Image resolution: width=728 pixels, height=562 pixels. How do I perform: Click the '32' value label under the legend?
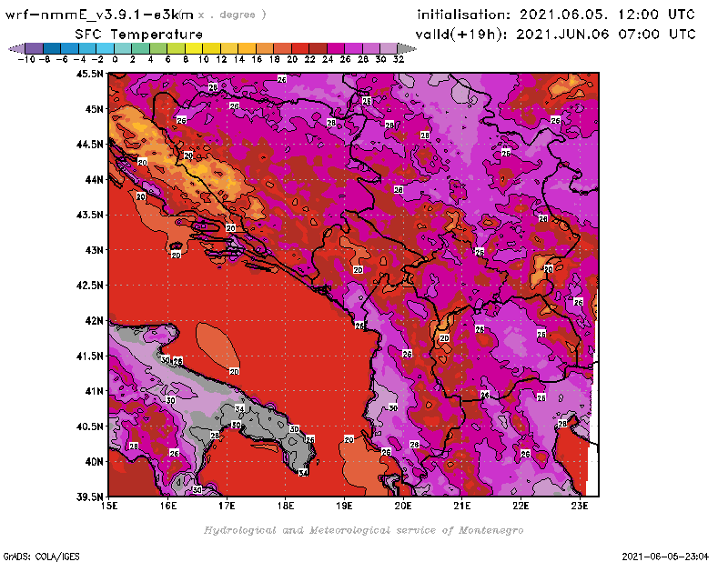399,60
